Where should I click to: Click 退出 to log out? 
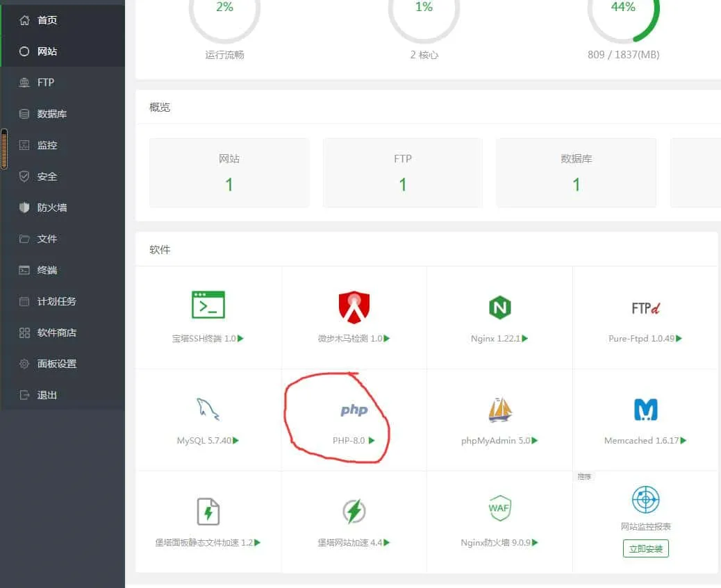point(63,396)
